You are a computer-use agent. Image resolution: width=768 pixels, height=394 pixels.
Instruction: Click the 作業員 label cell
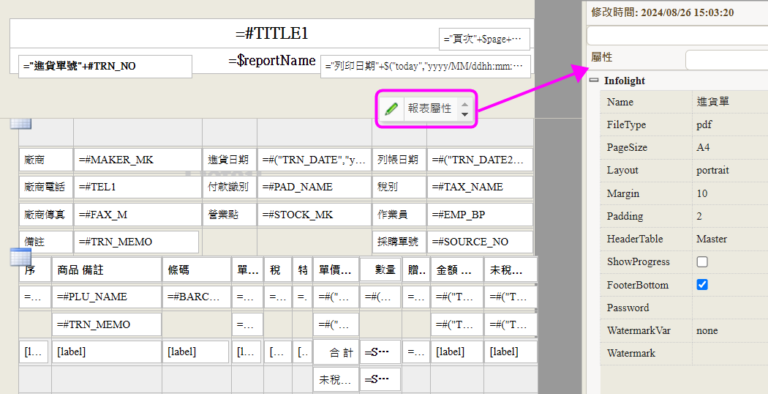399,215
